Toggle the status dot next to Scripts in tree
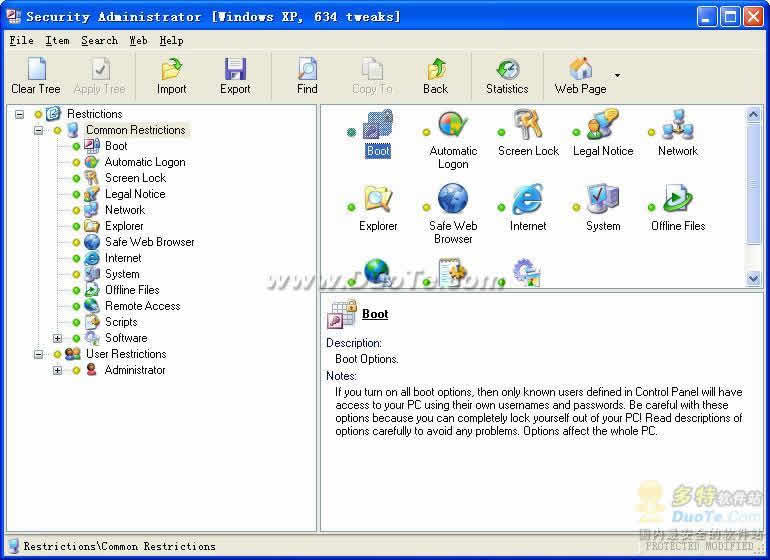 [76, 322]
